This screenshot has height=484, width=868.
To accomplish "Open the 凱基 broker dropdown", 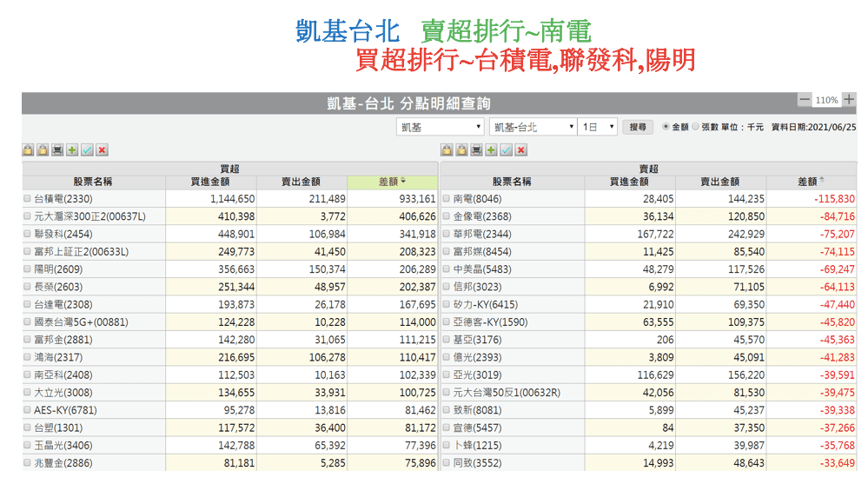I will pos(440,127).
